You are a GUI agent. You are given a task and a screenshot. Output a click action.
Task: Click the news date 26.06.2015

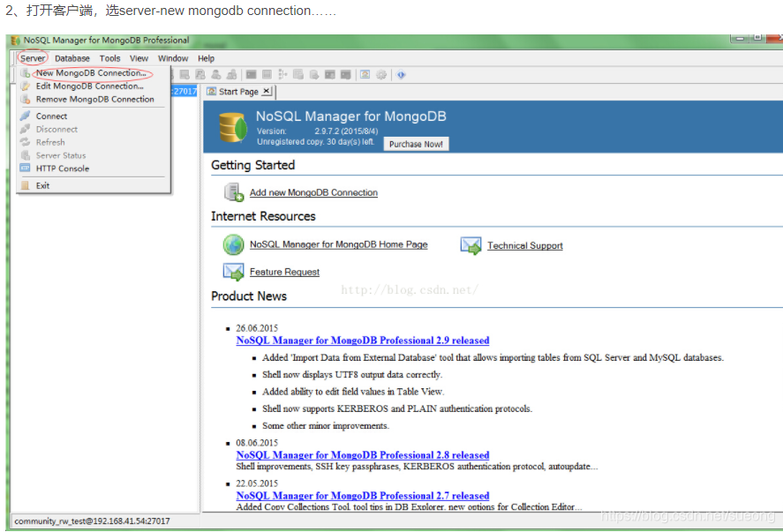[257, 328]
